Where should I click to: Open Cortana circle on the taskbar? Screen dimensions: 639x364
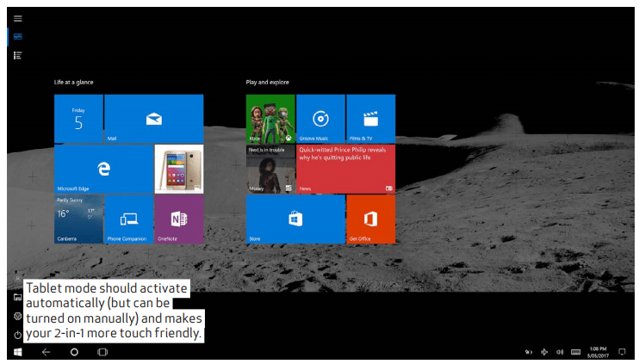pos(74,352)
